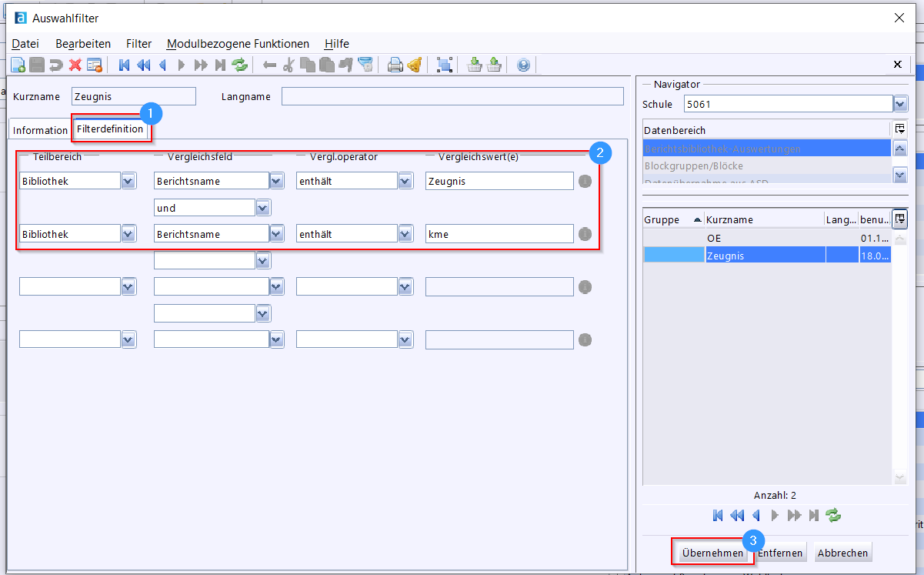Open the Hilfe menu
The image size is (924, 575).
337,44
